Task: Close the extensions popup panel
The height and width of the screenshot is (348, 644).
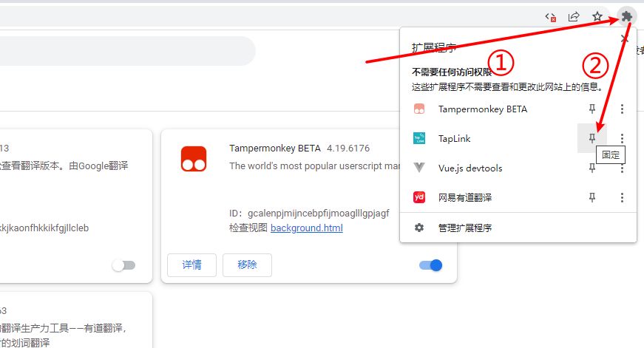Action: tap(625, 38)
